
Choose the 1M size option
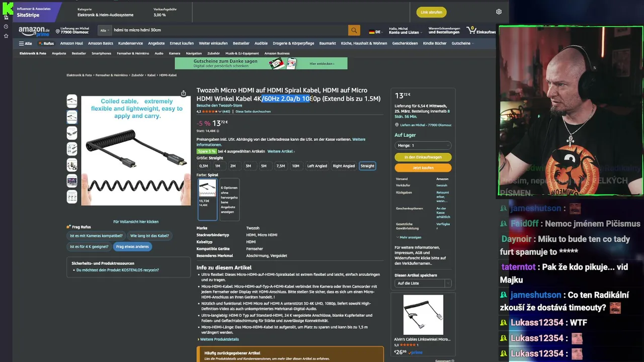click(217, 166)
